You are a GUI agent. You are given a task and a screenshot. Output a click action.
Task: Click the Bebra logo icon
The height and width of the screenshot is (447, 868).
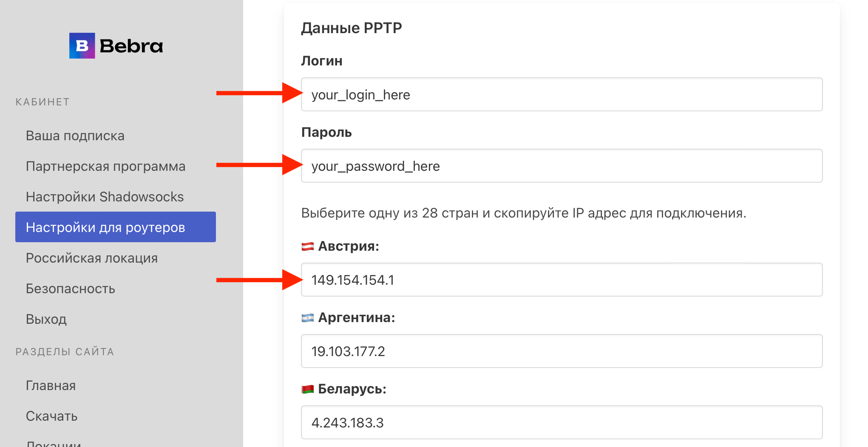coord(82,45)
